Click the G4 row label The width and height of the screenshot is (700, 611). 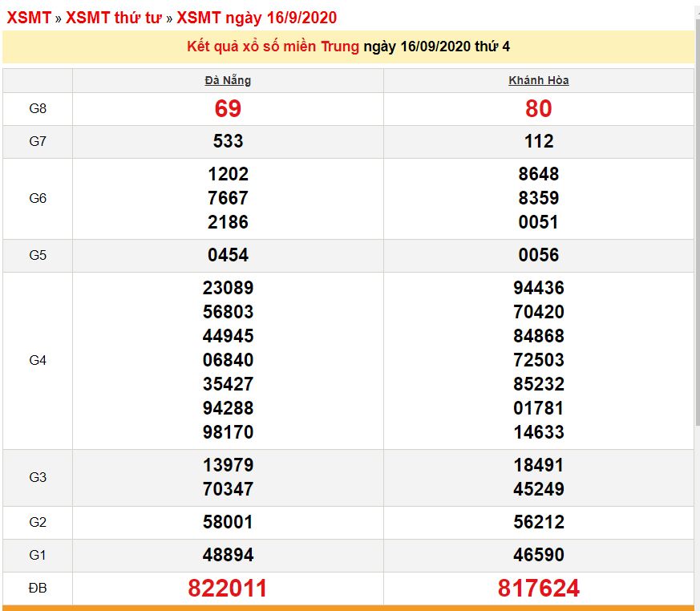[38, 360]
